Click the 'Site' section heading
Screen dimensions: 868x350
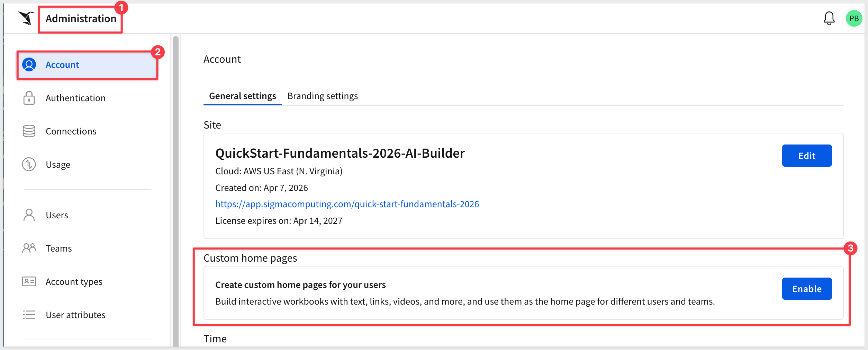(x=212, y=125)
